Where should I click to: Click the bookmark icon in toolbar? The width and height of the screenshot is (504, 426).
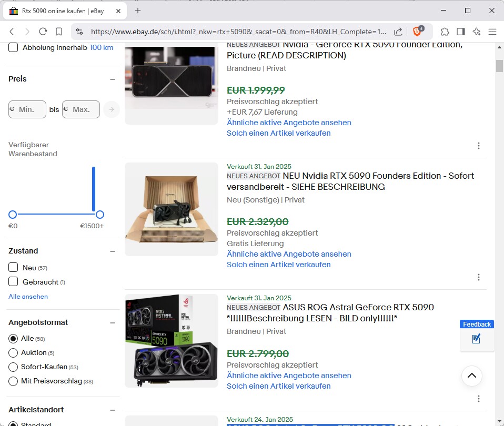coord(59,32)
